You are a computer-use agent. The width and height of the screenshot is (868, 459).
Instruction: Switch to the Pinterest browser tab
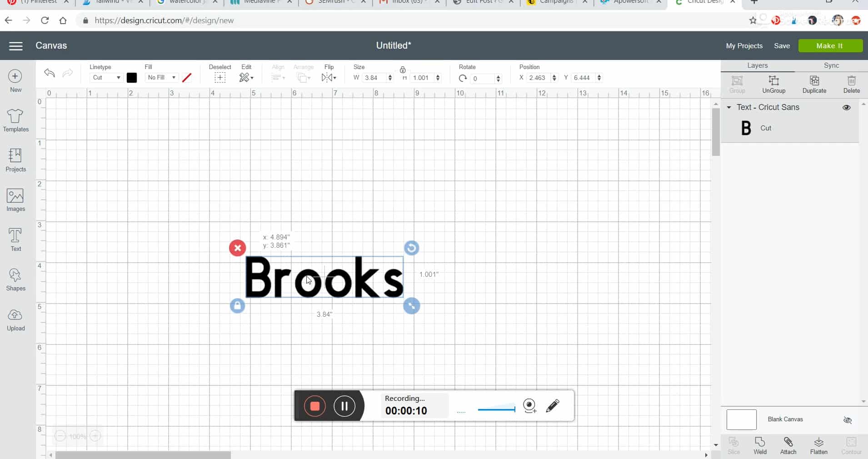(37, 2)
